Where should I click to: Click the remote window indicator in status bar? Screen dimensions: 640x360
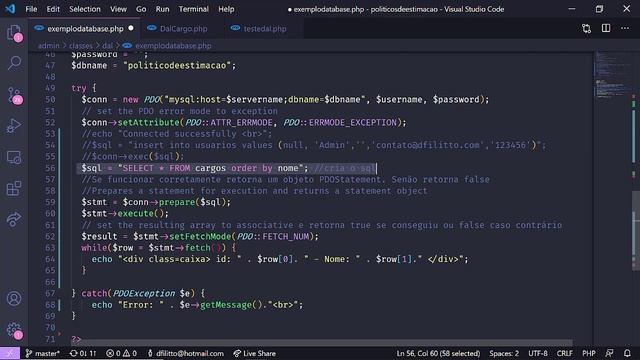pos(10,353)
